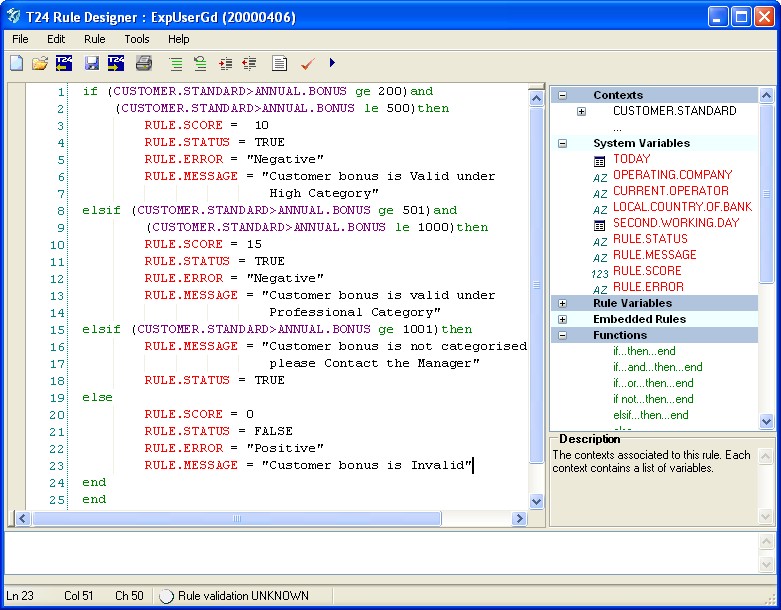Select RULE.SCORE in System Variables list
Image resolution: width=781 pixels, height=610 pixels.
(647, 270)
